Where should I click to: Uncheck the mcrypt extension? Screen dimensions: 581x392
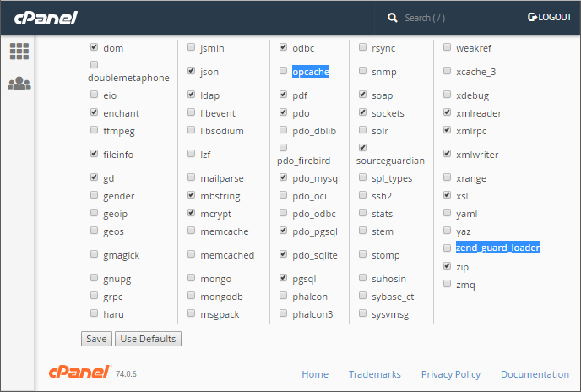pos(191,213)
